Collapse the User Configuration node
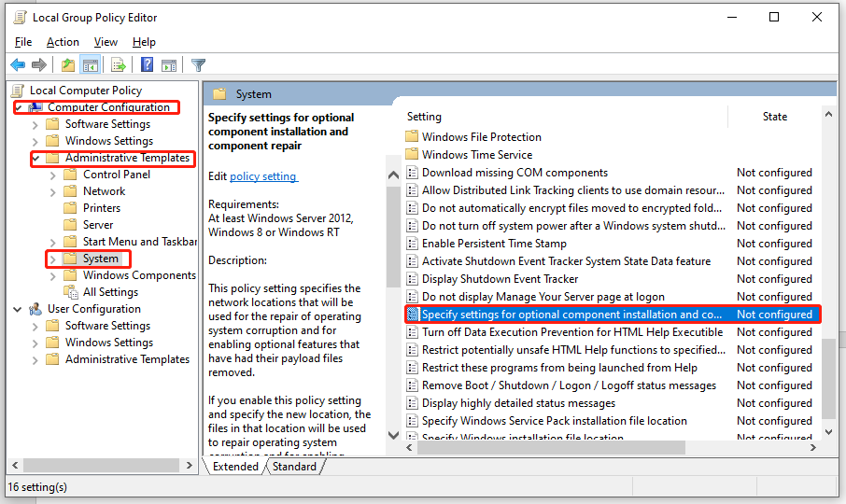 18,310
